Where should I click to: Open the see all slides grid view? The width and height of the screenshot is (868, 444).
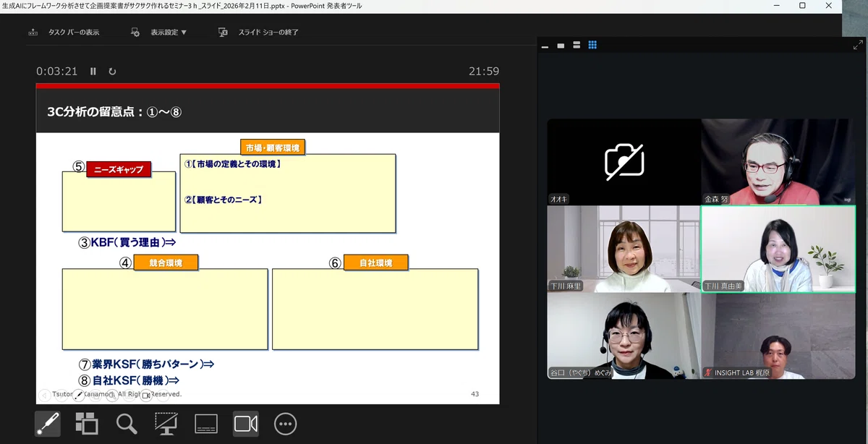[x=87, y=424]
